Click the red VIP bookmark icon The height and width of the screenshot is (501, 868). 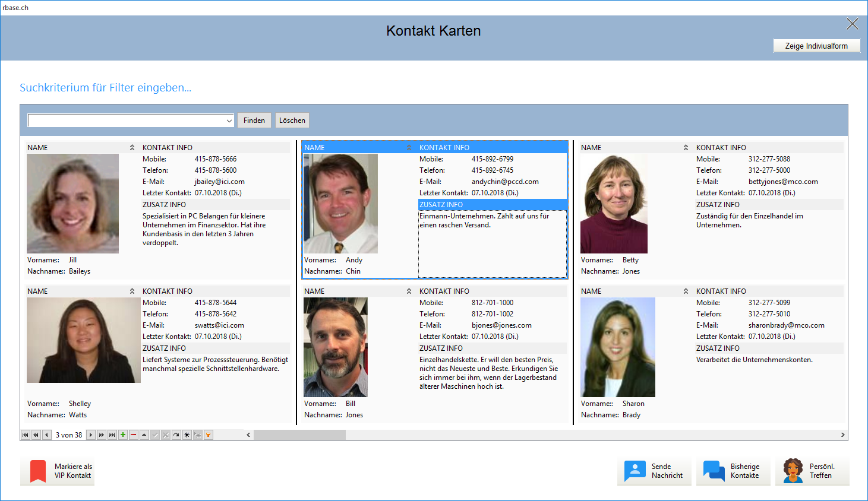[x=38, y=471]
